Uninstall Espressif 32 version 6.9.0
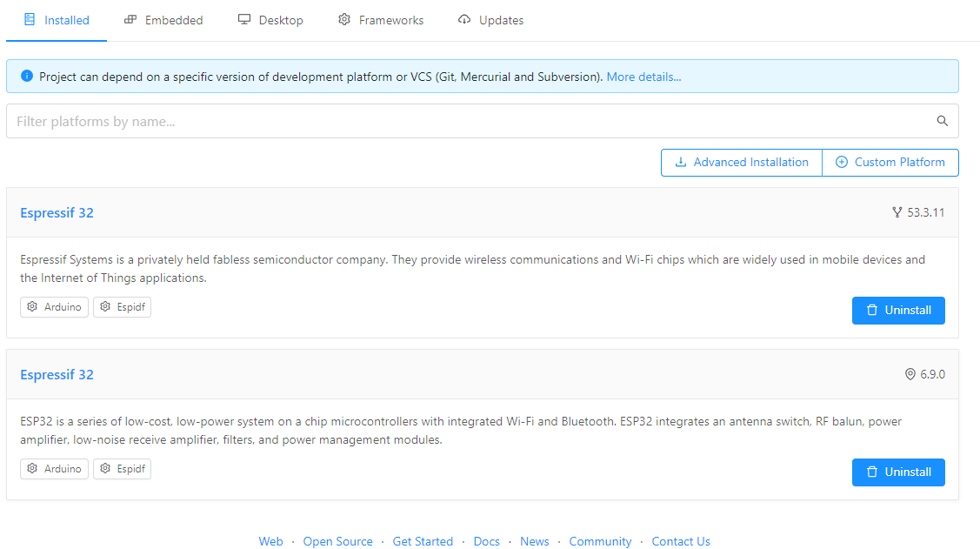 tap(898, 472)
